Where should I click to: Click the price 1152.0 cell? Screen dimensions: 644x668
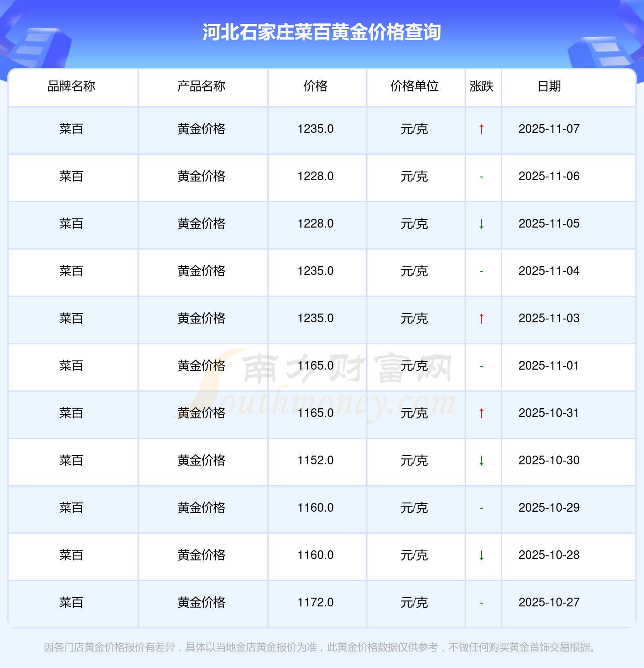point(316,461)
